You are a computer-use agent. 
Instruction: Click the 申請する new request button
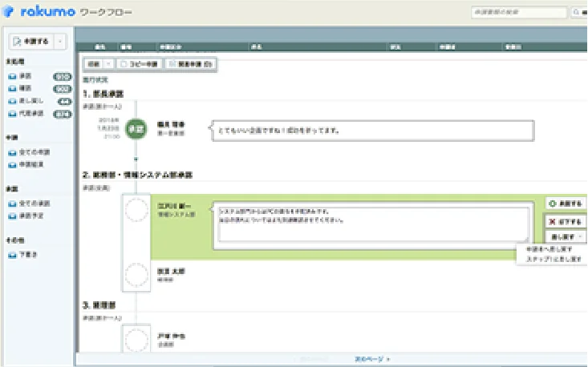pos(31,42)
